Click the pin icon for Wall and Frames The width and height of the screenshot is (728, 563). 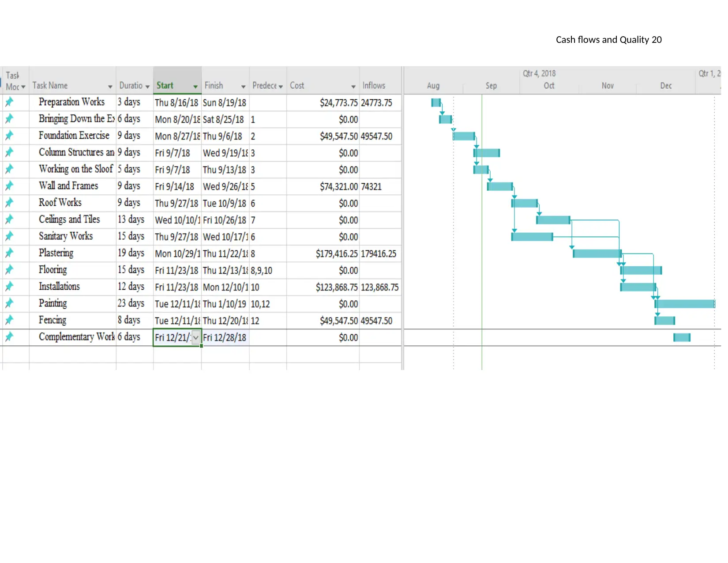9,186
